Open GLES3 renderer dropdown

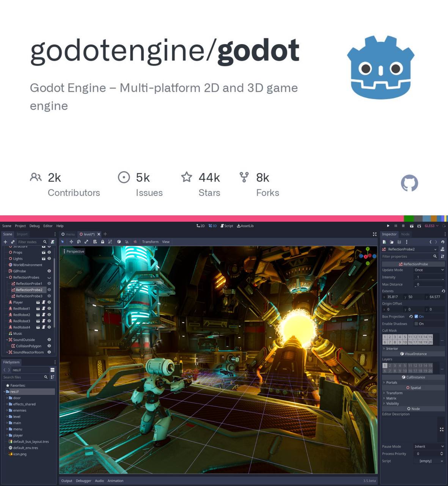coord(432,226)
